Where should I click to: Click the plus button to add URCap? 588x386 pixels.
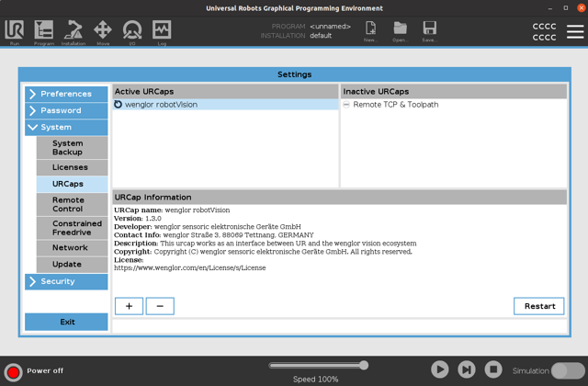tap(129, 306)
